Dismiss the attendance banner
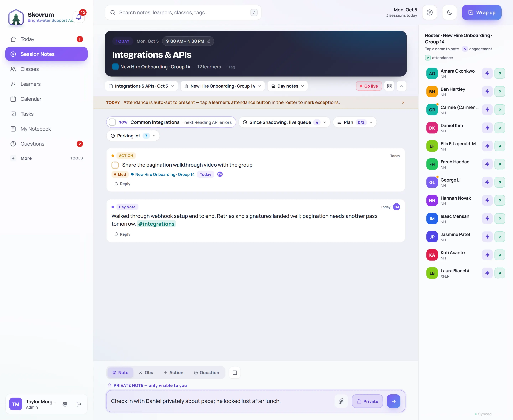This screenshot has height=420, width=513. (403, 103)
